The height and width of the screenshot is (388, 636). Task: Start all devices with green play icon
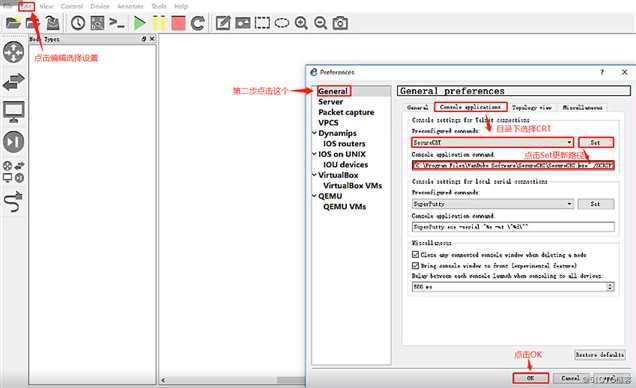(139, 23)
